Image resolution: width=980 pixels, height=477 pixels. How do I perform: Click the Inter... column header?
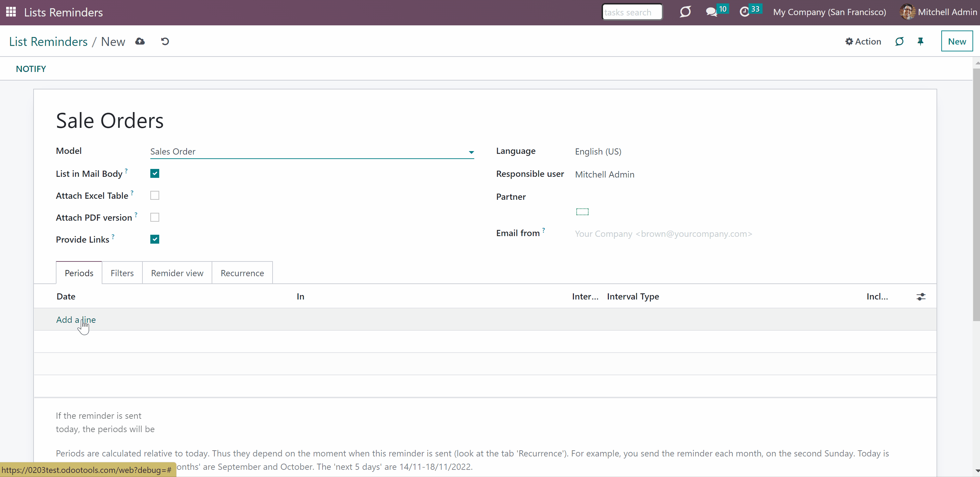585,296
